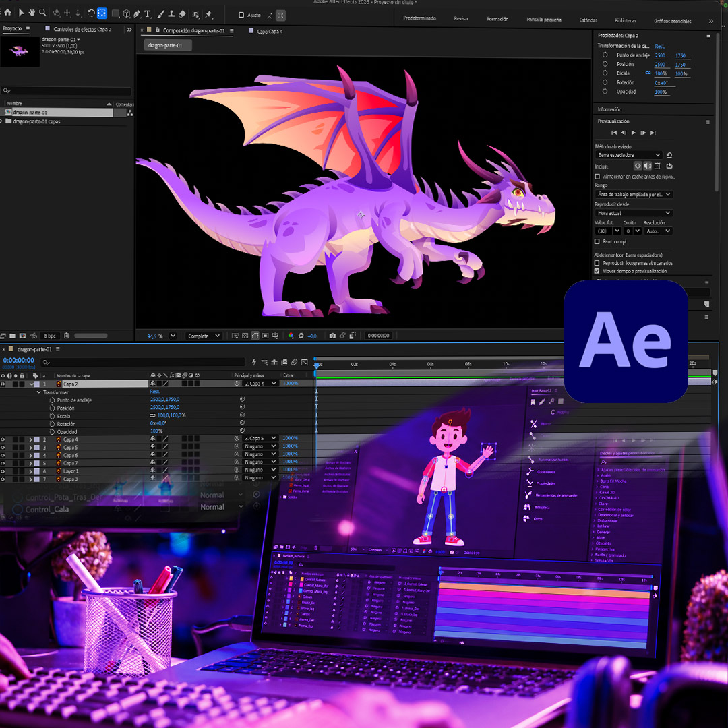Select the Roto Brush tool

(196, 14)
